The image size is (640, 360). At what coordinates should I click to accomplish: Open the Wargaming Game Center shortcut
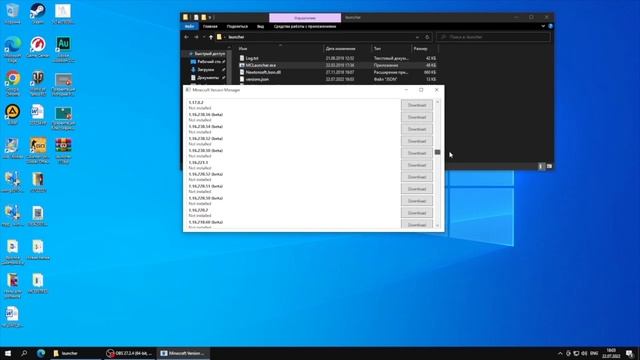click(38, 47)
